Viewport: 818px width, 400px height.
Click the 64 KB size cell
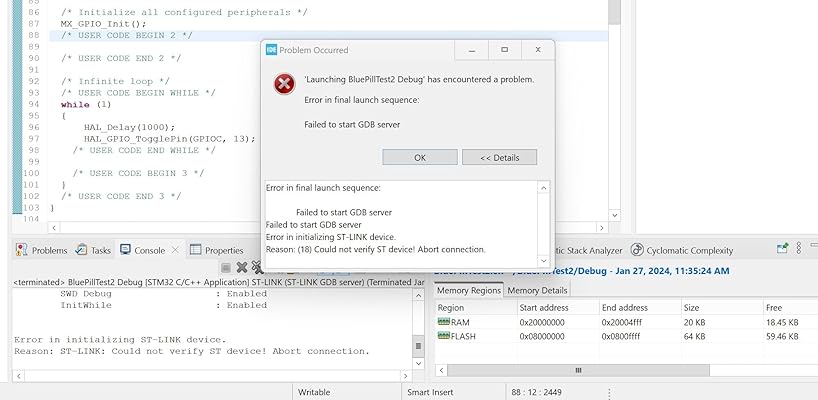pos(694,336)
